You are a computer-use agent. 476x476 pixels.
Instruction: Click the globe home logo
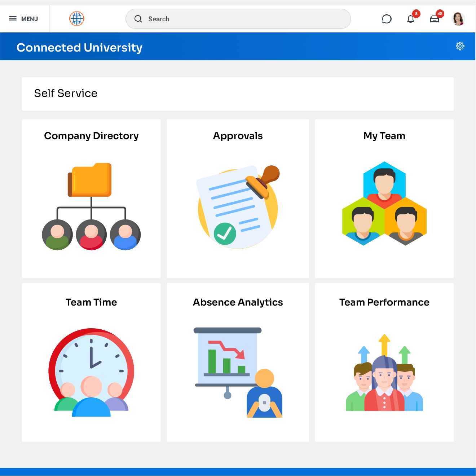(x=76, y=19)
